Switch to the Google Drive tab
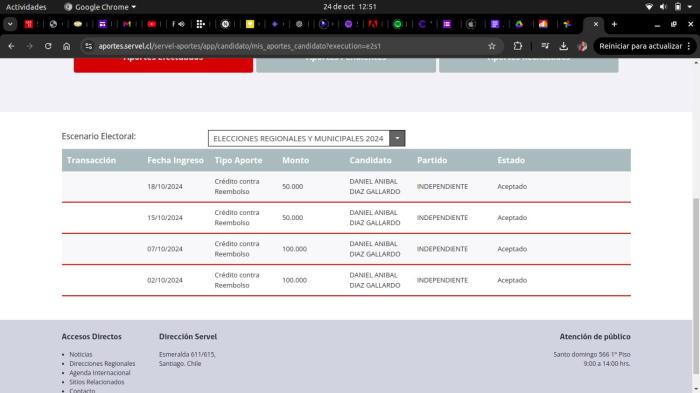 [519, 24]
